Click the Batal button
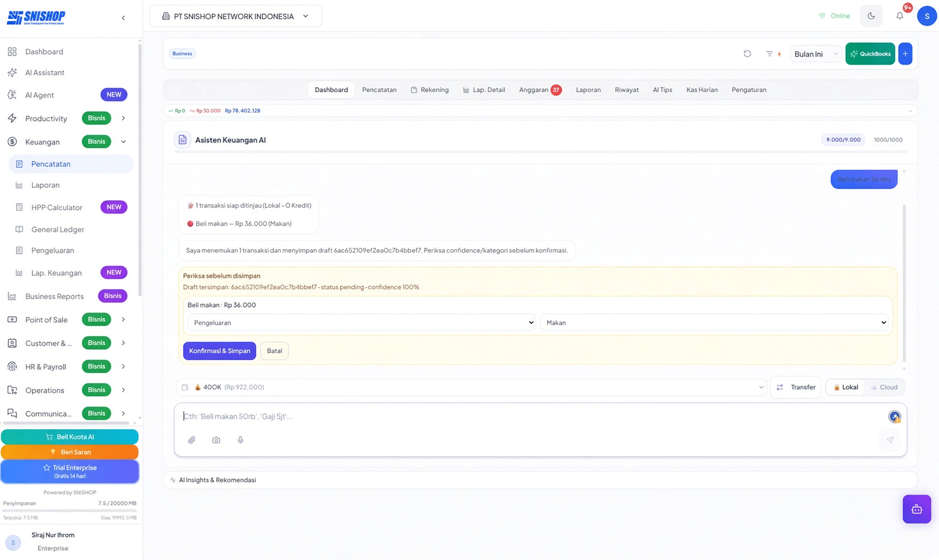The height and width of the screenshot is (560, 939). point(274,351)
